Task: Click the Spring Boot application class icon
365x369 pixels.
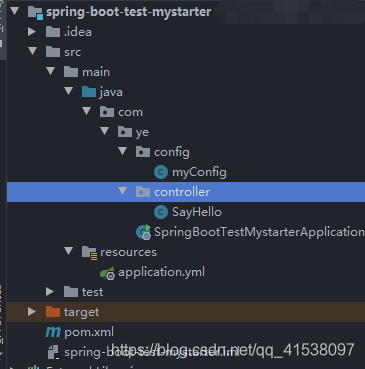Action: [x=144, y=232]
